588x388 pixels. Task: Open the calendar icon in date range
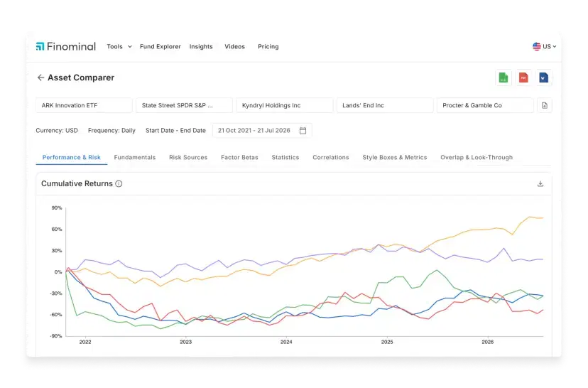[303, 131]
